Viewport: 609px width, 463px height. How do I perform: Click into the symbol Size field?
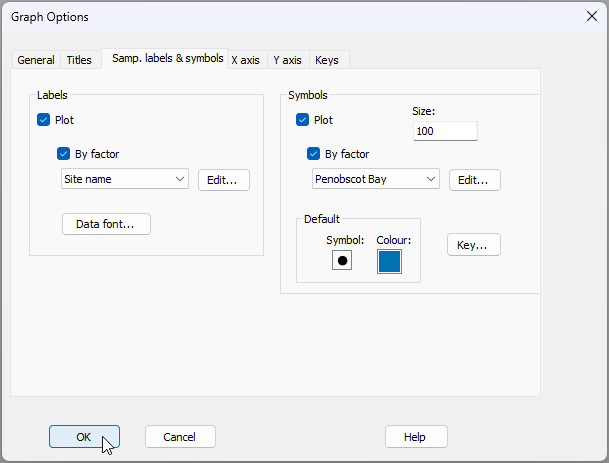(x=444, y=131)
